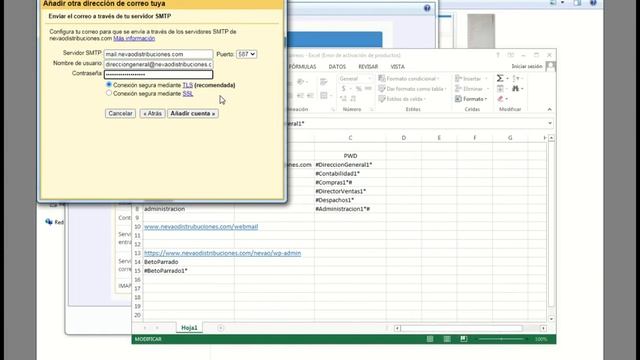Open the REVISAR ribbon tab
Viewport: 640px width, 360px height.
pyautogui.click(x=368, y=67)
